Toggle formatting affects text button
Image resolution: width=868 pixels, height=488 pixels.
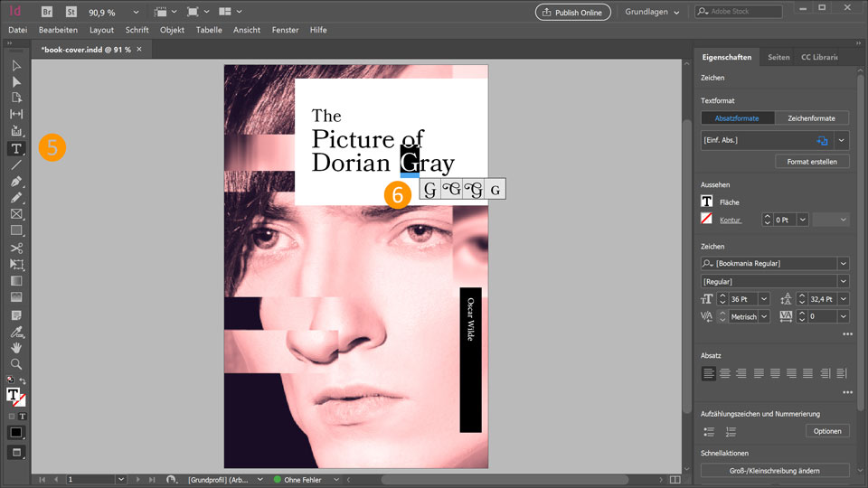23,416
